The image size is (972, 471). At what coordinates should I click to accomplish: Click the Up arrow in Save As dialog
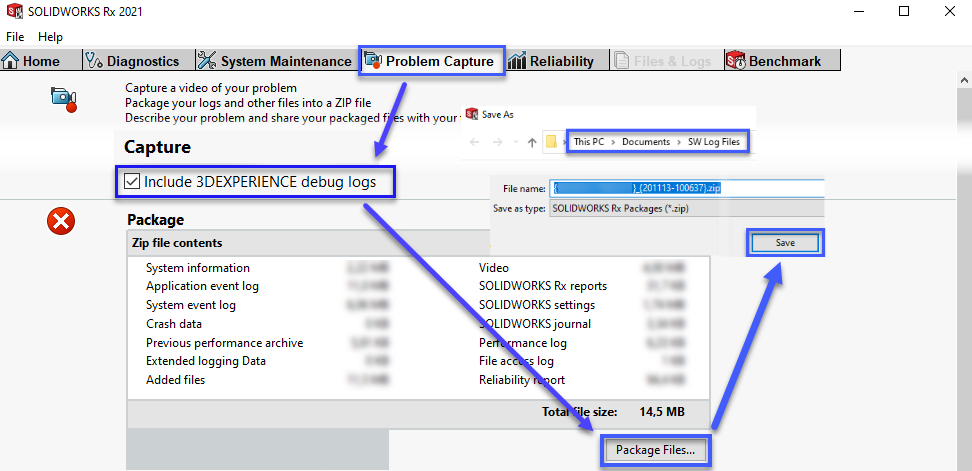(531, 142)
